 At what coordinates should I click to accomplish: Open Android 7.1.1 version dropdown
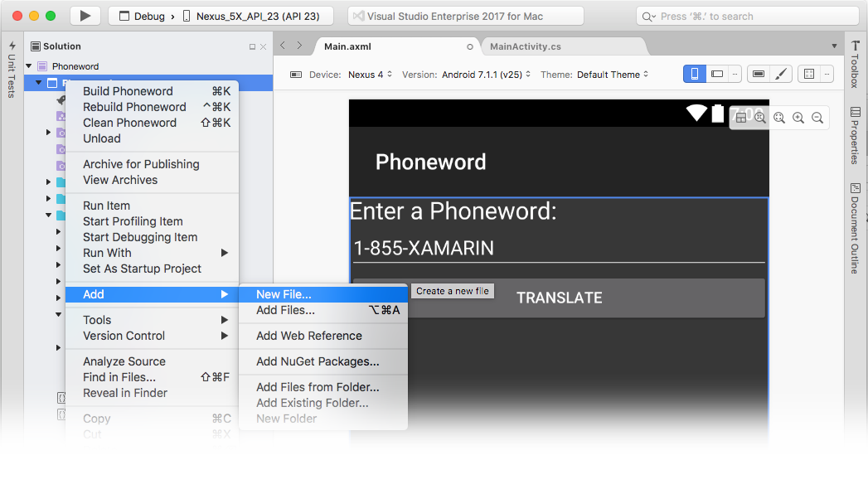[x=486, y=74]
